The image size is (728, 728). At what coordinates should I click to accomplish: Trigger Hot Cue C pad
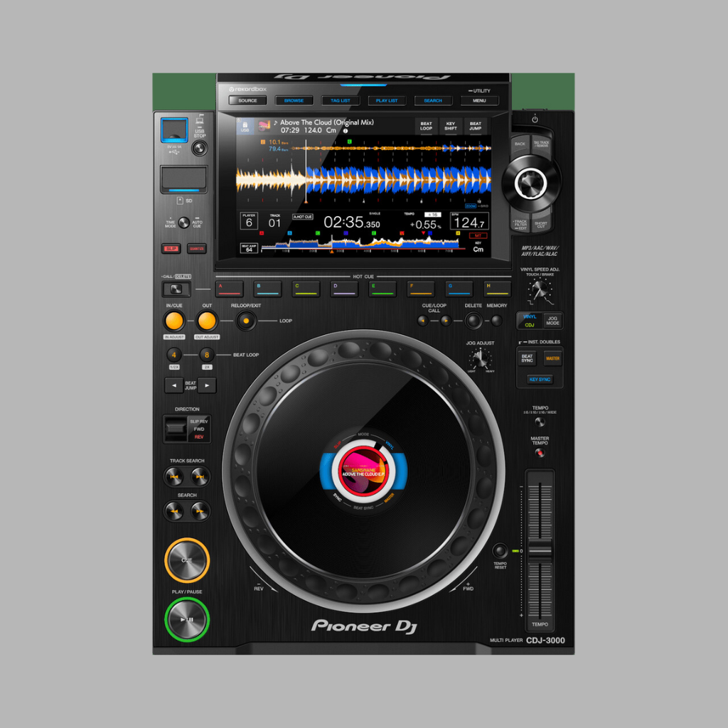pyautogui.click(x=306, y=289)
